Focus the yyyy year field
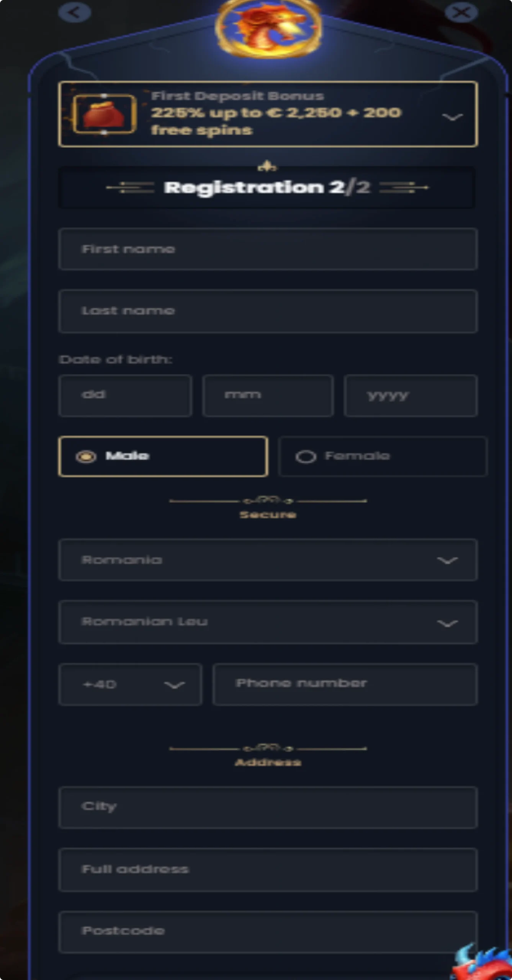 [411, 395]
